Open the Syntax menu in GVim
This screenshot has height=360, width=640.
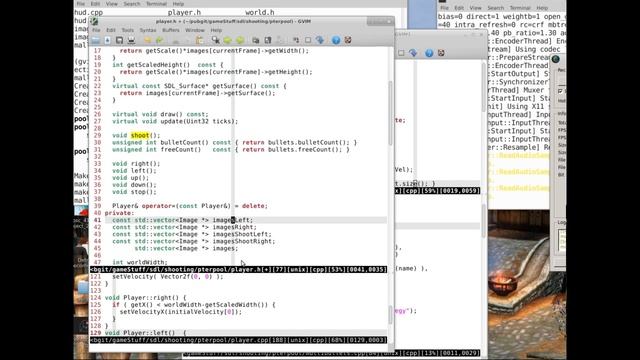click(148, 30)
